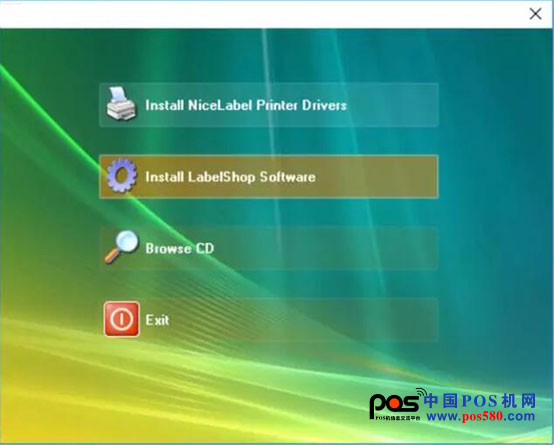Viewport: 554px width, 445px height.
Task: Open Browse CD option text
Action: click(179, 248)
